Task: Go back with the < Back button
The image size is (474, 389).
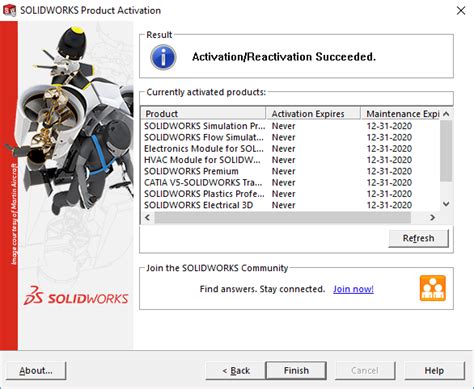Action: 236,370
